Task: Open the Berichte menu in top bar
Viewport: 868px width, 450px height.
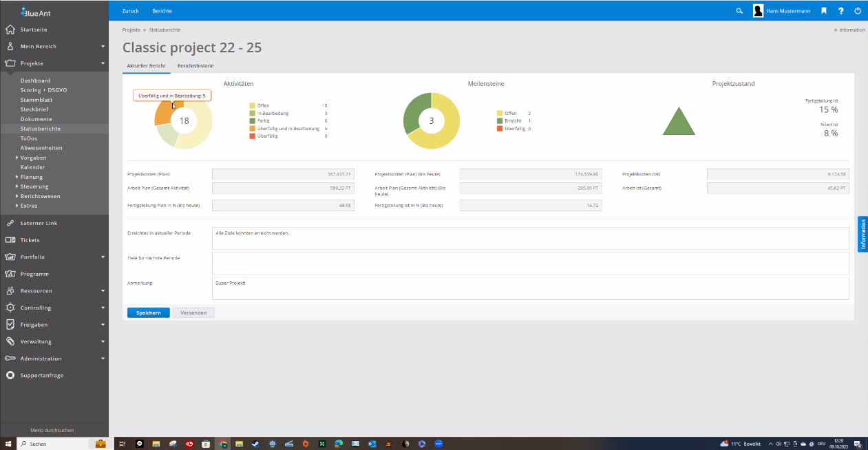Action: coord(162,11)
